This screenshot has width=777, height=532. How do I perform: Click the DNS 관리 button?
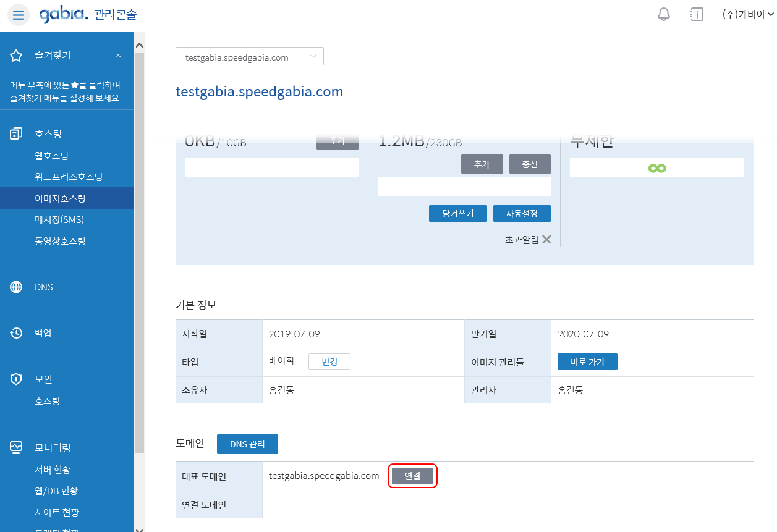[247, 444]
